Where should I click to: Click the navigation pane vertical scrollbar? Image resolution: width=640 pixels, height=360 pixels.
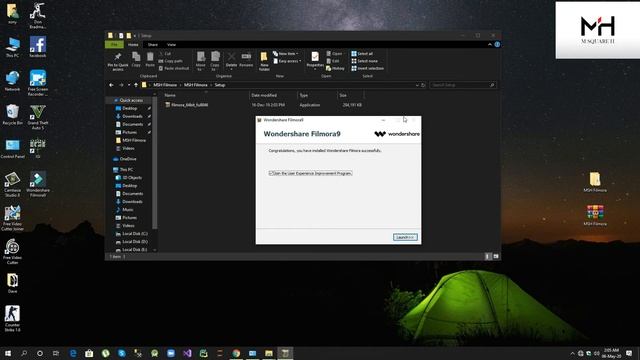155,163
